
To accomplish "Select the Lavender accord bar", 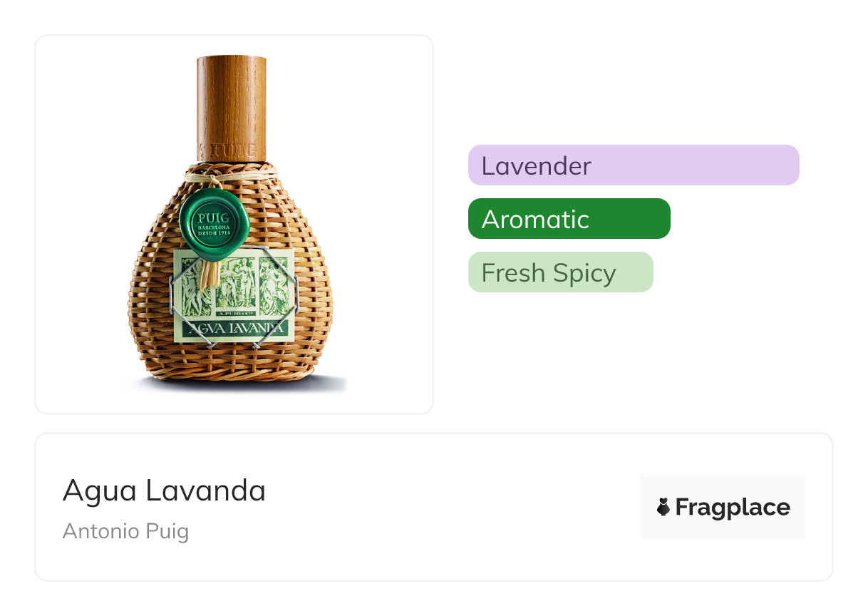I will (634, 165).
